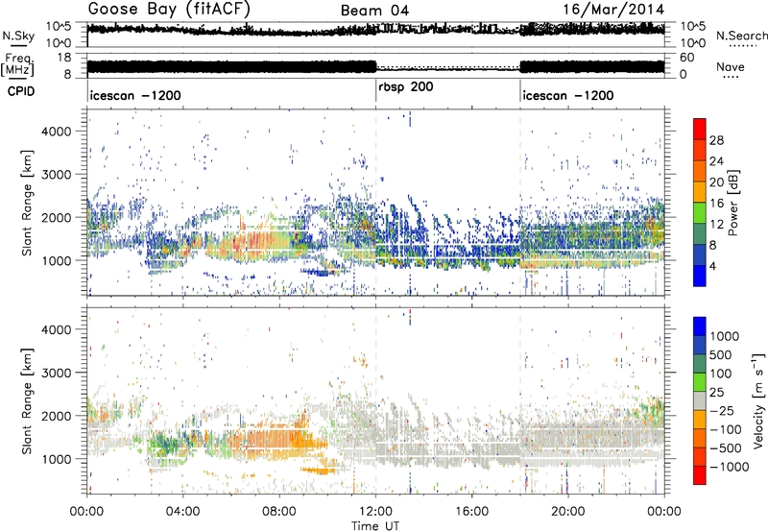768x532 pixels.
Task: Click the '28' label on power colorbar
Action: tap(716, 140)
